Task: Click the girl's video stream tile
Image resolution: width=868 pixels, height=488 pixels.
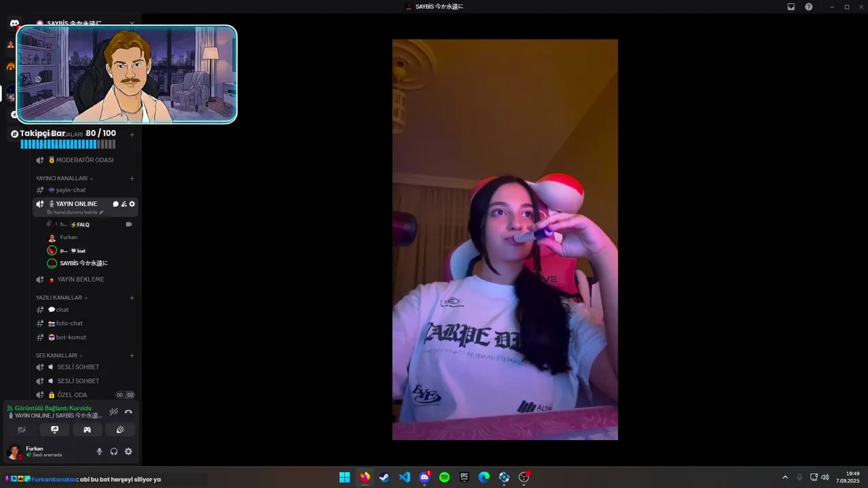Action: tap(505, 239)
